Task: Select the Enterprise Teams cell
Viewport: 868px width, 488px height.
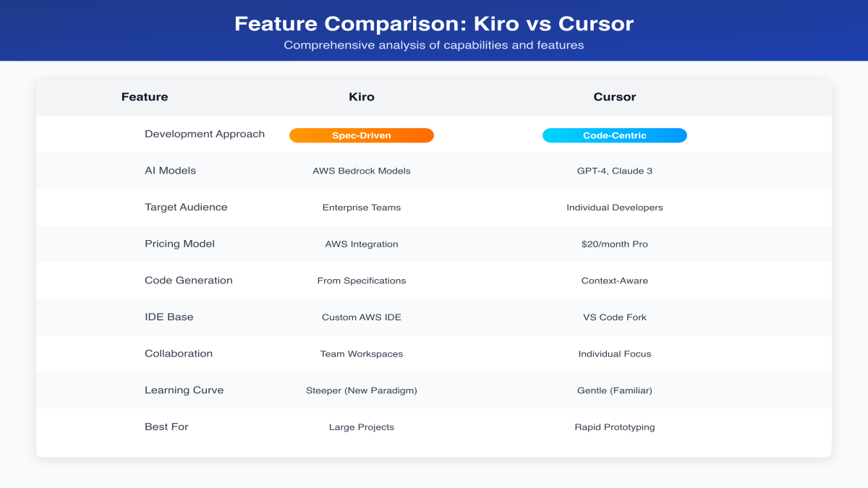Action: [x=362, y=207]
